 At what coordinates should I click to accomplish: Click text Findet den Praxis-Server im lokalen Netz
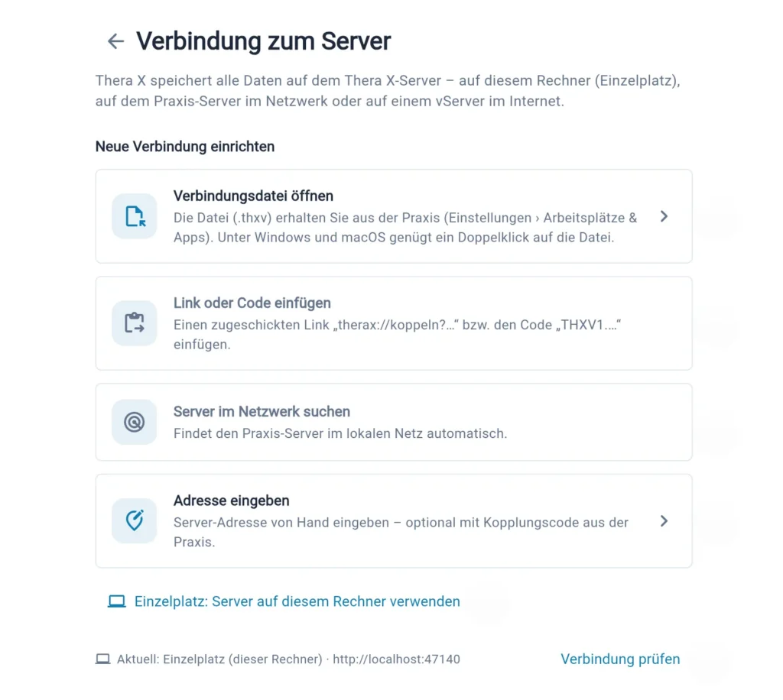[340, 433]
